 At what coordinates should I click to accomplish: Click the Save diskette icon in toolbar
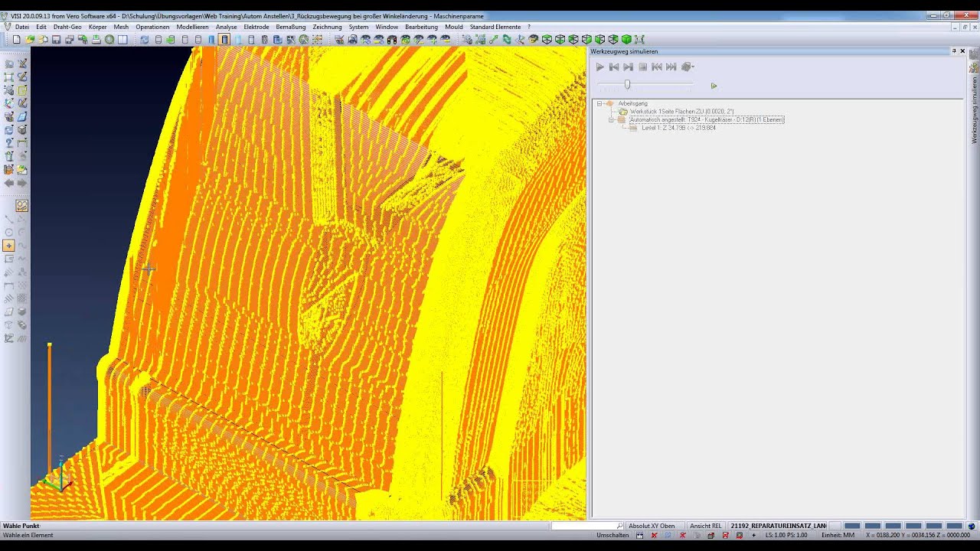tap(56, 40)
